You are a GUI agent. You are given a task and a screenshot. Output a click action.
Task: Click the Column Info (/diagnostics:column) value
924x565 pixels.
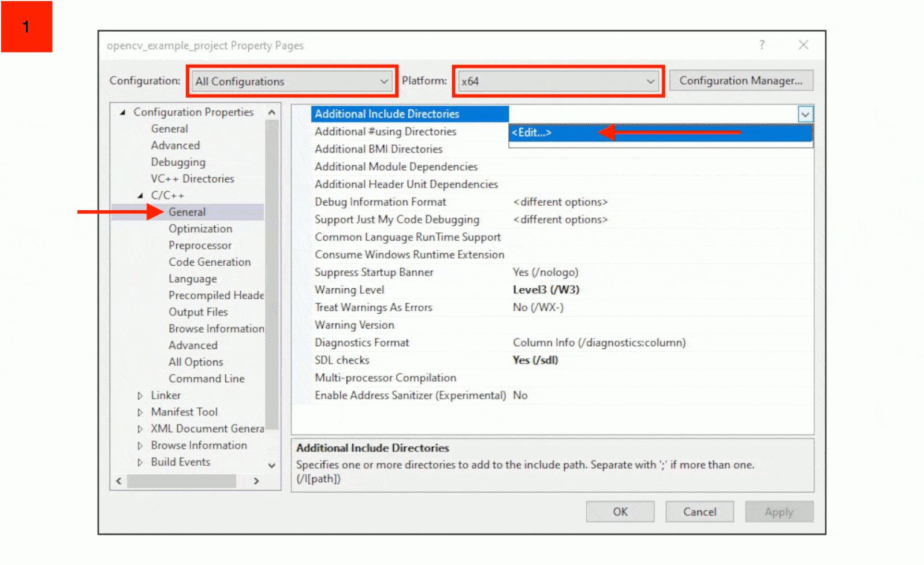coord(599,343)
